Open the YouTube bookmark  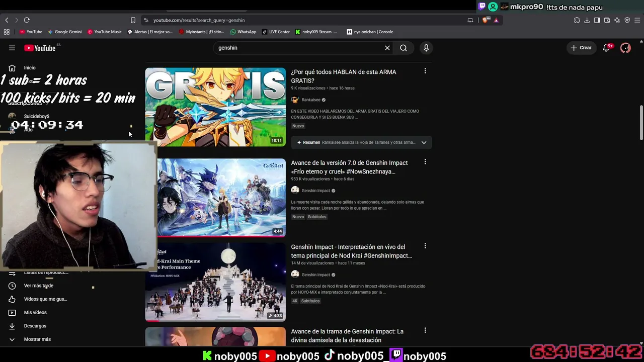31,32
